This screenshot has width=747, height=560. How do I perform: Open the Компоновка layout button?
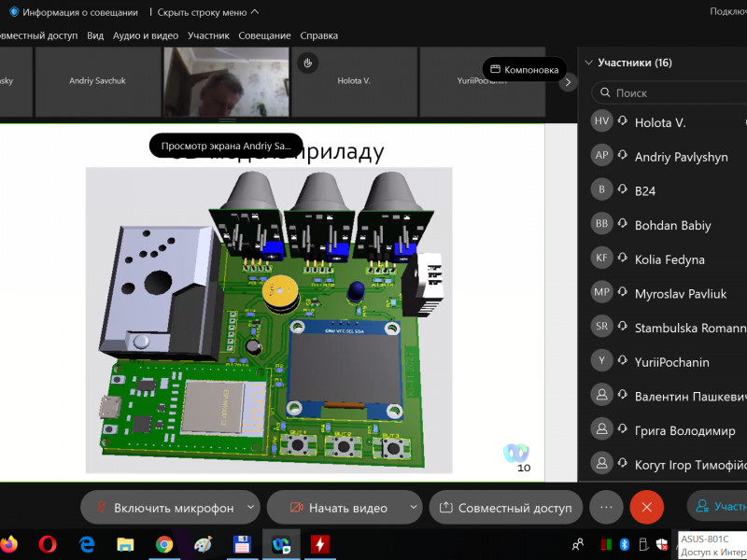[x=524, y=69]
